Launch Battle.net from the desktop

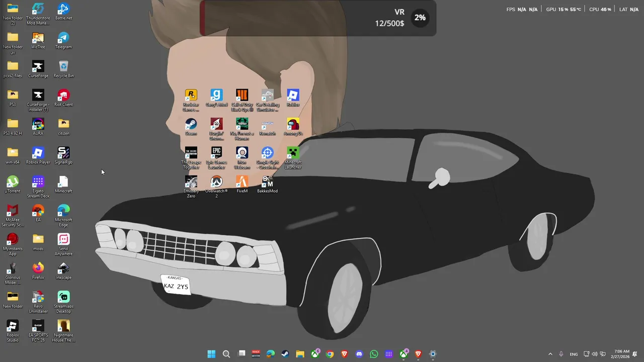(63, 12)
